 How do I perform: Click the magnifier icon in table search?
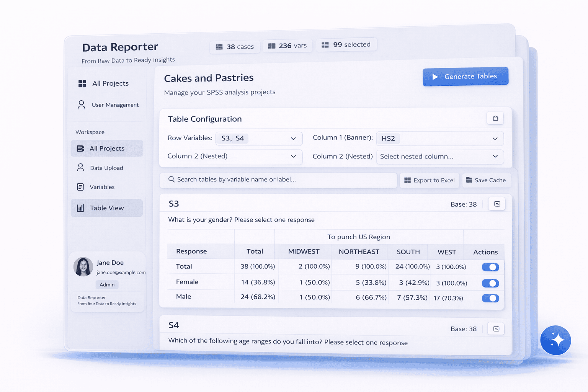[171, 180]
